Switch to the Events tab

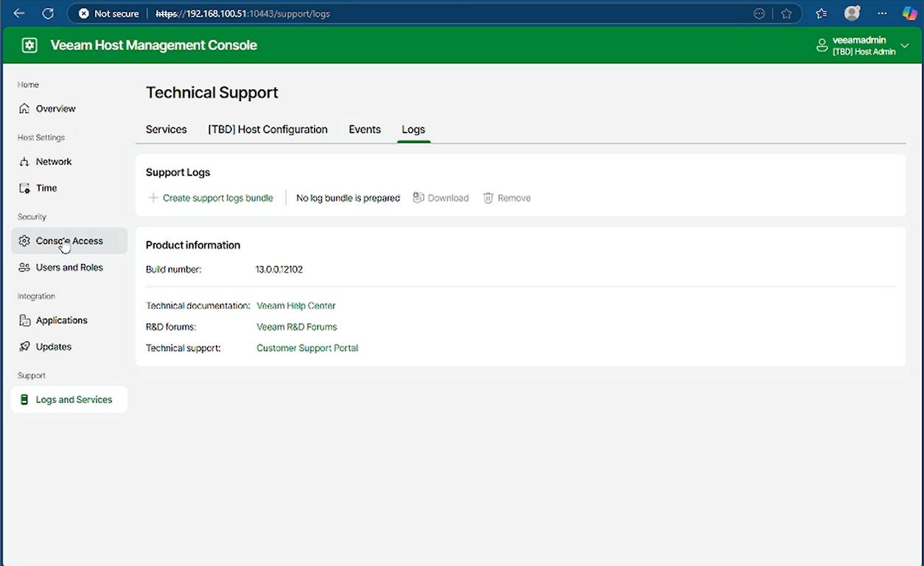(365, 129)
